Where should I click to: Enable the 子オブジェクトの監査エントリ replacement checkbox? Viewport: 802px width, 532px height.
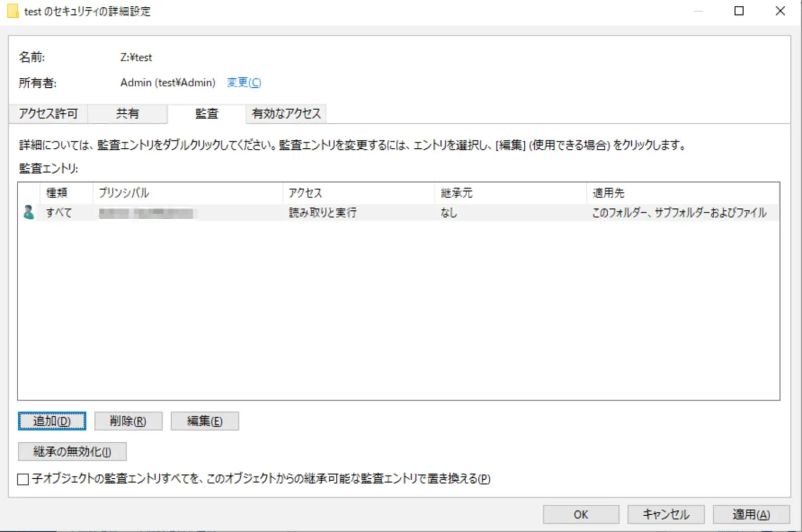[22, 479]
